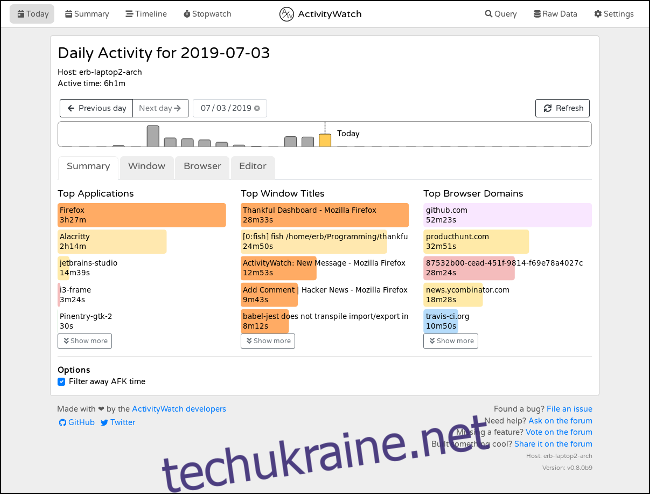Click Thankful Dashboard - Mozilla Firefox bar

point(325,215)
